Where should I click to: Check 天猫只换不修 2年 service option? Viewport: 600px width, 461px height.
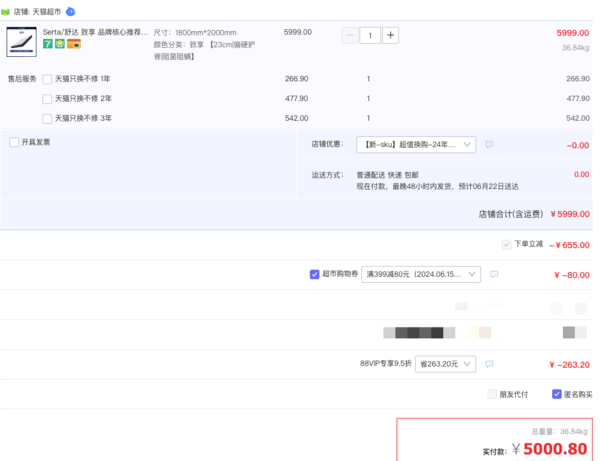point(47,99)
